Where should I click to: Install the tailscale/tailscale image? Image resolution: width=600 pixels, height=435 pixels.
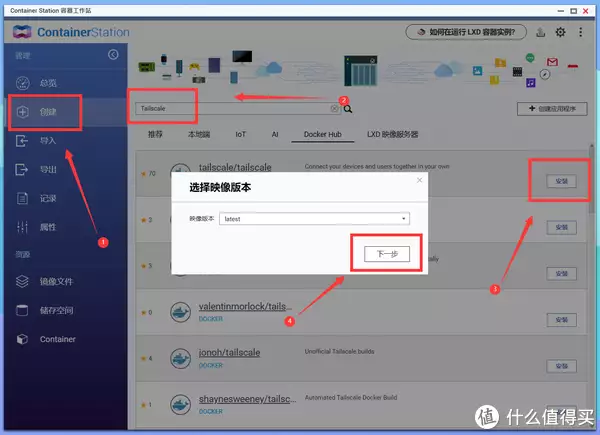561,181
